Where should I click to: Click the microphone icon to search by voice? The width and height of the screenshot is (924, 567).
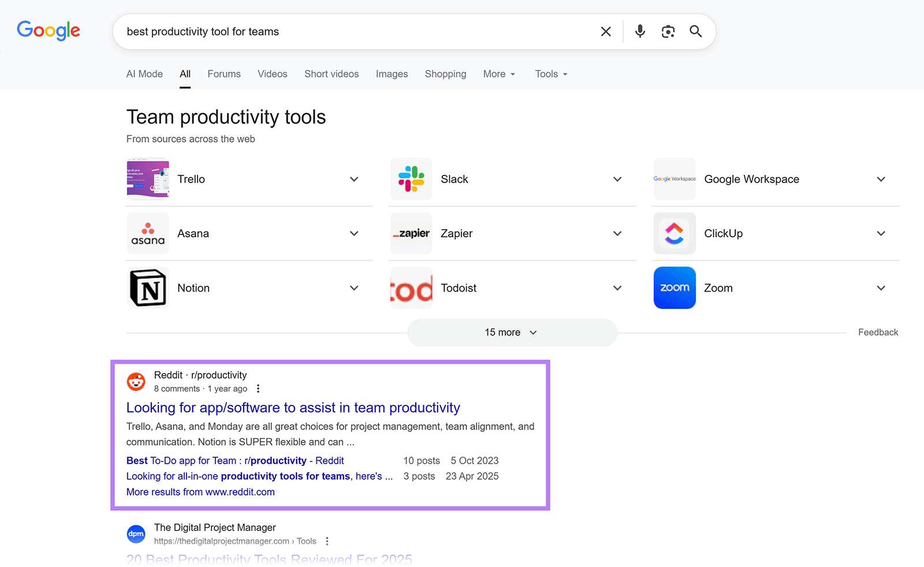point(640,32)
